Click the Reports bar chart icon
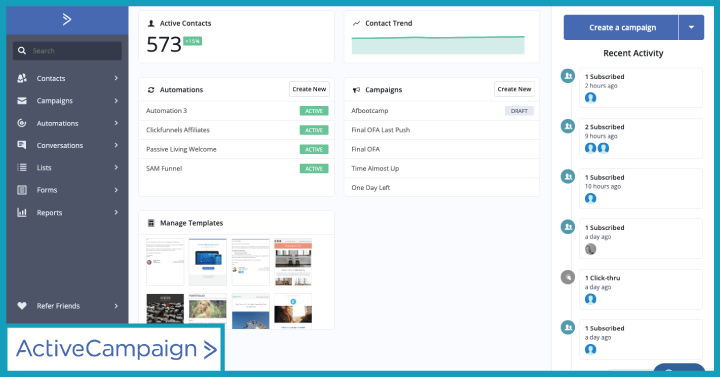 [x=22, y=212]
